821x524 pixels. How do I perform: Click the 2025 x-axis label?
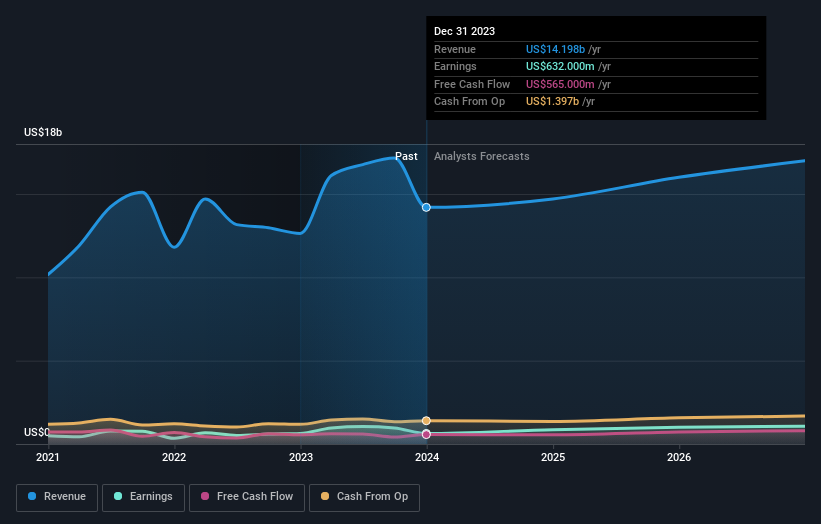click(x=553, y=457)
